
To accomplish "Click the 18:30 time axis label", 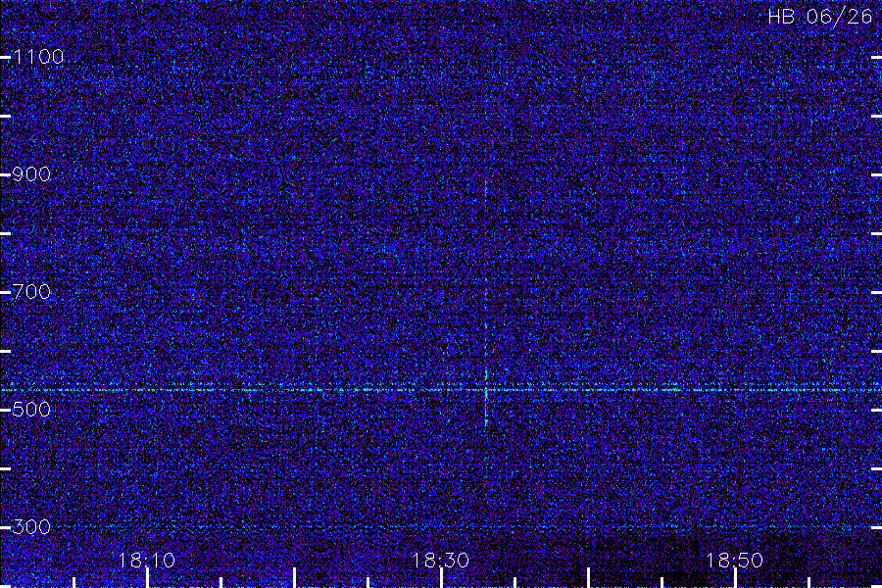I will 441,561.
